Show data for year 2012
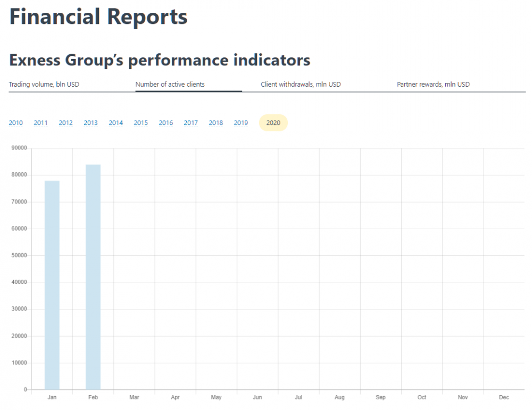 point(66,123)
